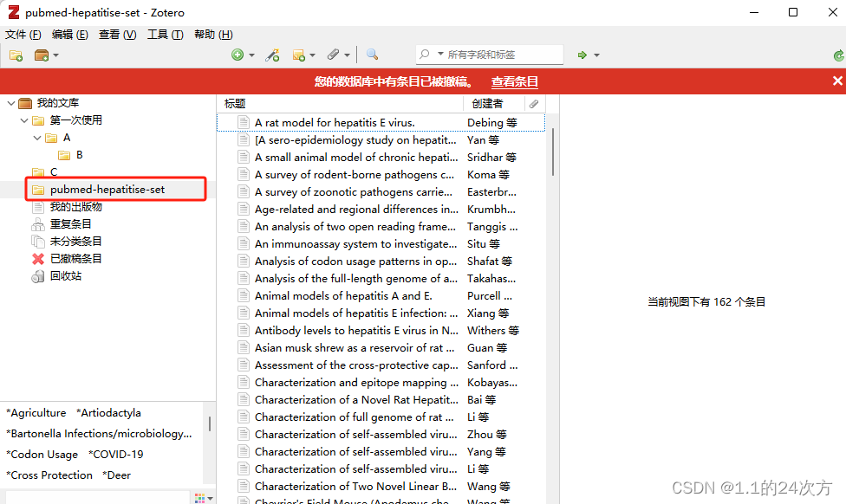Select 'Asian musk shrew as a reservoir of rat...'
This screenshot has height=504, width=846.
pos(381,347)
